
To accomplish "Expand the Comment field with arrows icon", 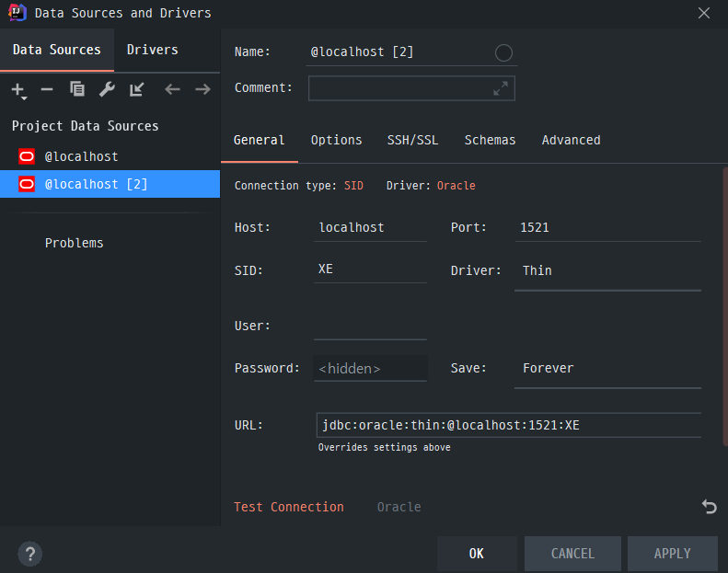I will click(501, 88).
